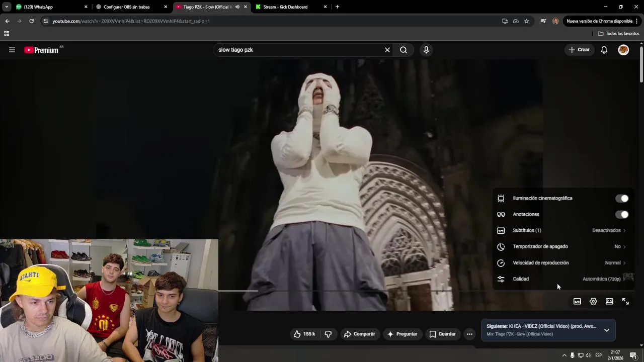Click the Compartir share button
Screen dimensions: 644x362
tap(360, 334)
